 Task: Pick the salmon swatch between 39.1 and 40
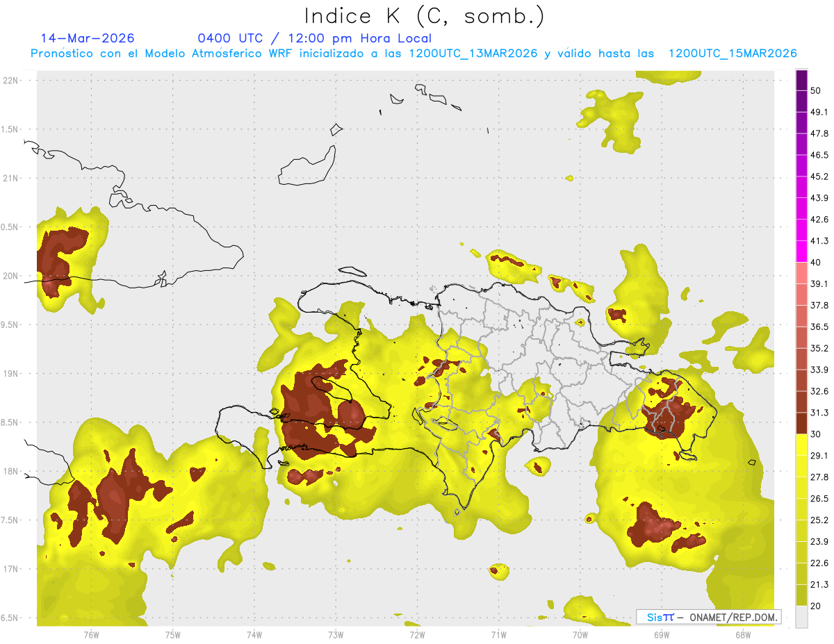(x=801, y=273)
